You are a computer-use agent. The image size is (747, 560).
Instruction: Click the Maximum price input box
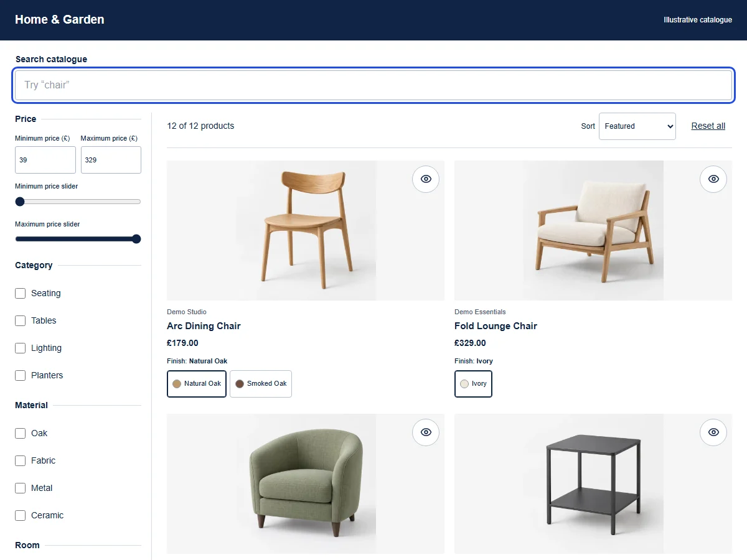[111, 160]
